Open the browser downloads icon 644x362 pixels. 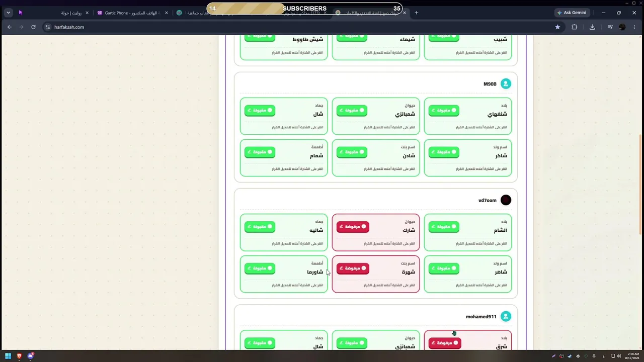coord(592,27)
